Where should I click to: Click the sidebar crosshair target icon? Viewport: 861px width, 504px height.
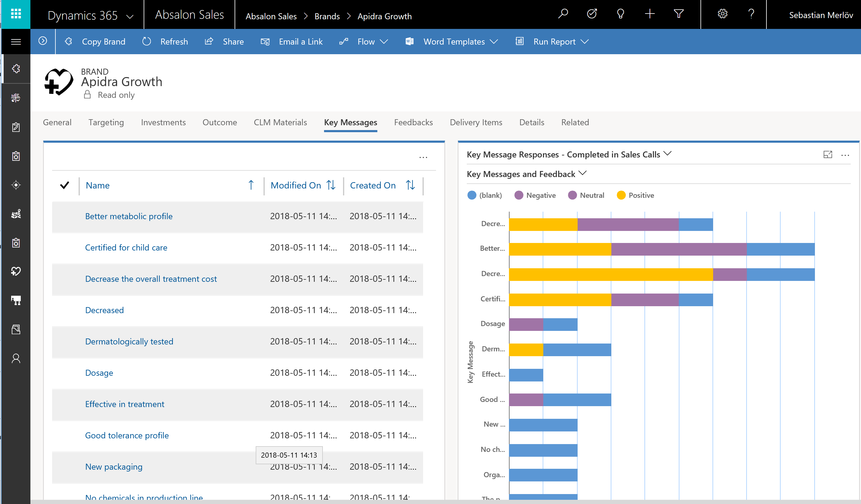(x=16, y=185)
